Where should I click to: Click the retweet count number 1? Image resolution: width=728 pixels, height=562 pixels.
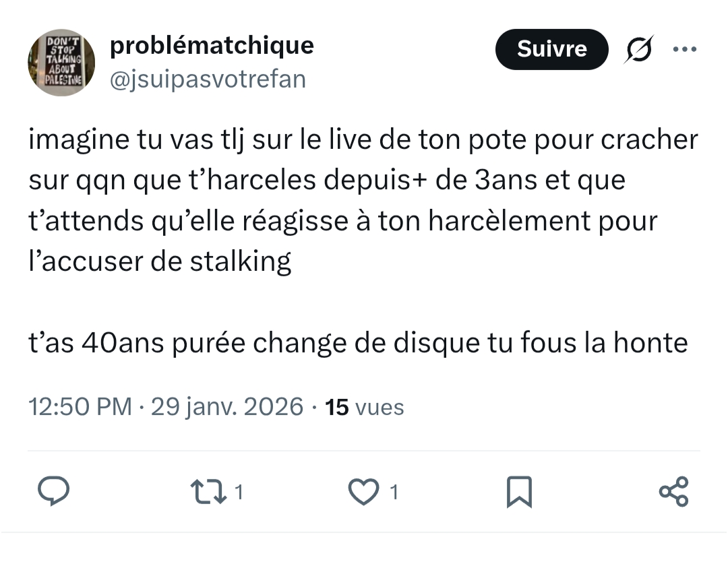click(x=239, y=493)
